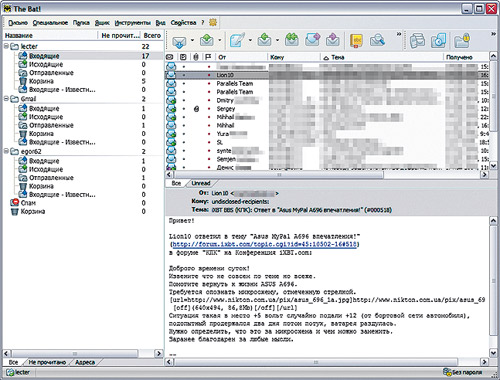This screenshot has width=500, height=380.
Task: Click the lecter account icon in status bar
Action: point(10,372)
